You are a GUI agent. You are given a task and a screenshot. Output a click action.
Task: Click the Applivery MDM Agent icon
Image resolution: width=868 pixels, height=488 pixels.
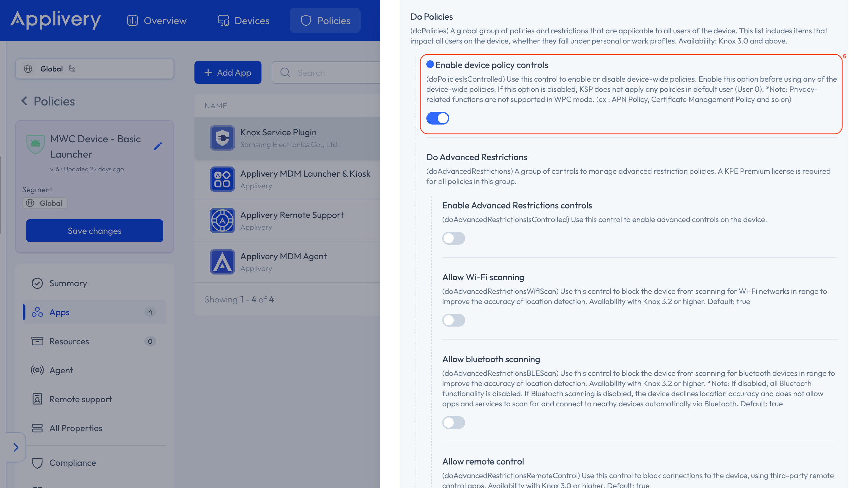pos(222,262)
